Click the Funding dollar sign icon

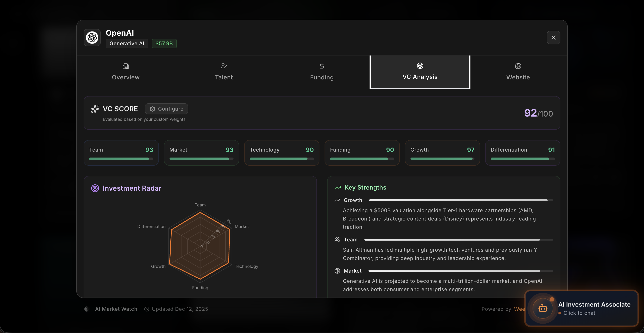click(x=322, y=66)
